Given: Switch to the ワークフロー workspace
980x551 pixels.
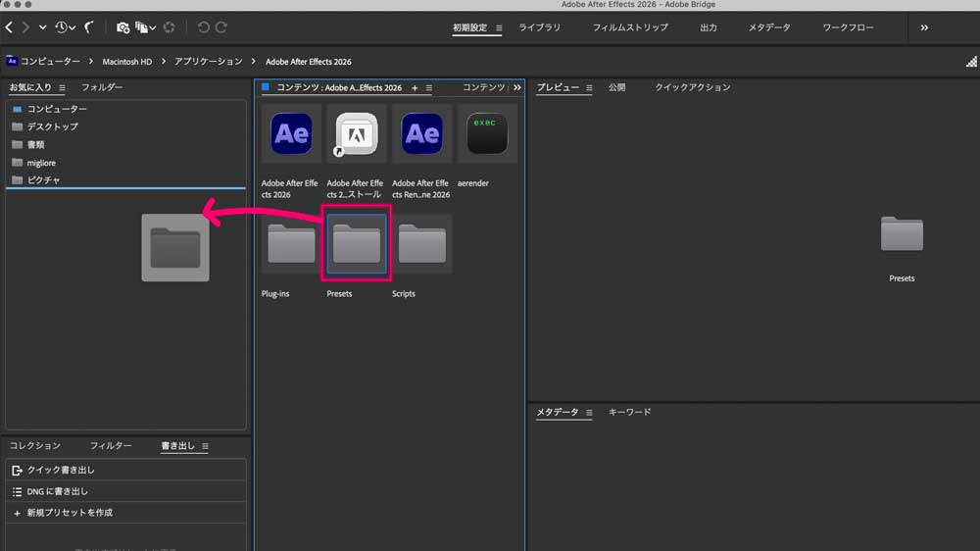Looking at the screenshot, I should pos(848,27).
